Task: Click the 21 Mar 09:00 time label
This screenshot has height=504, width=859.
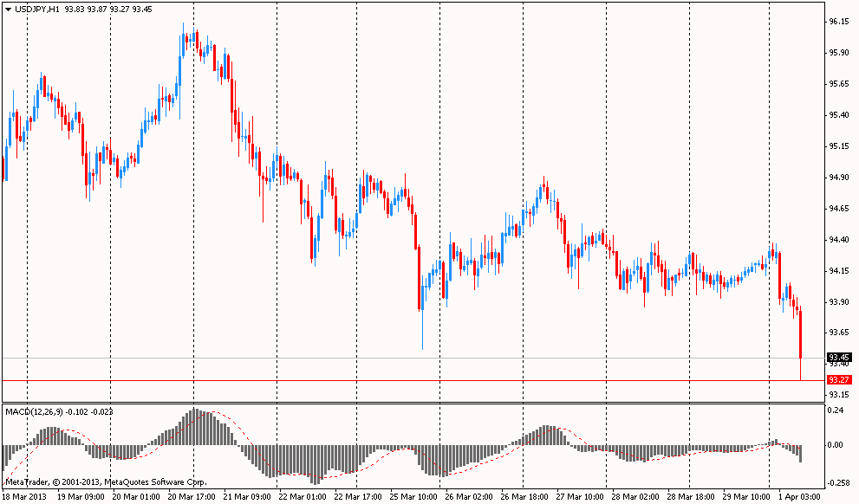Action: tap(247, 497)
